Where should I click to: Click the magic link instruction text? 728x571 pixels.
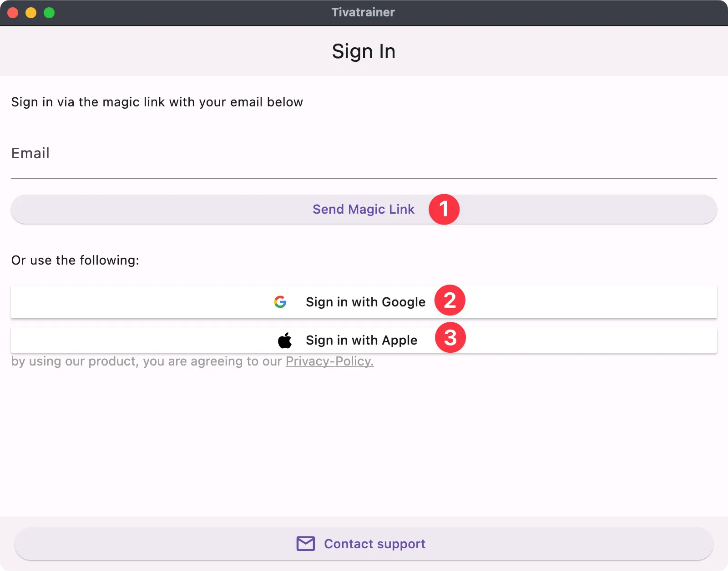click(x=157, y=102)
